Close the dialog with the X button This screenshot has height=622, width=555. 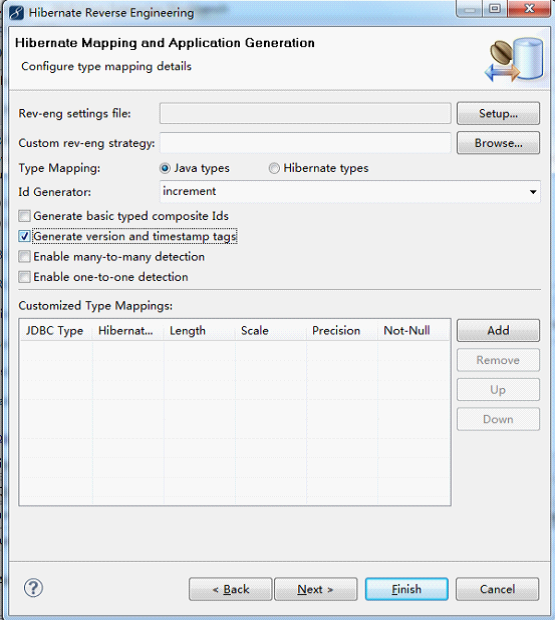tap(528, 9)
